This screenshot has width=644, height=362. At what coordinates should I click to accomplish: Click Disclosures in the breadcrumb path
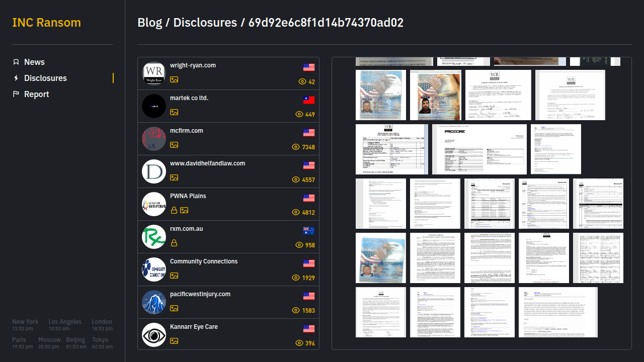click(205, 23)
